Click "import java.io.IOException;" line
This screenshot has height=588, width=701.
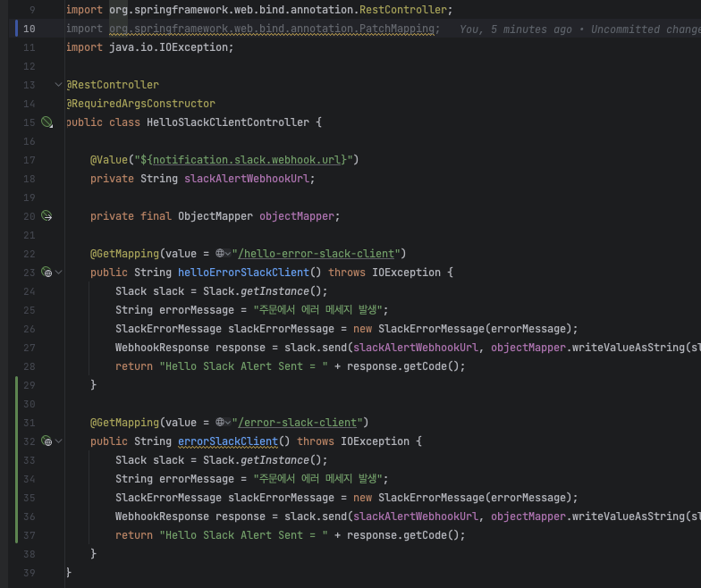[150, 47]
